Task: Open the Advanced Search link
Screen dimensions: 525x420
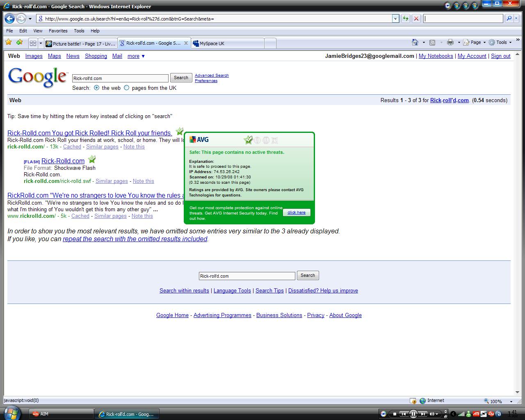Action: [x=212, y=75]
